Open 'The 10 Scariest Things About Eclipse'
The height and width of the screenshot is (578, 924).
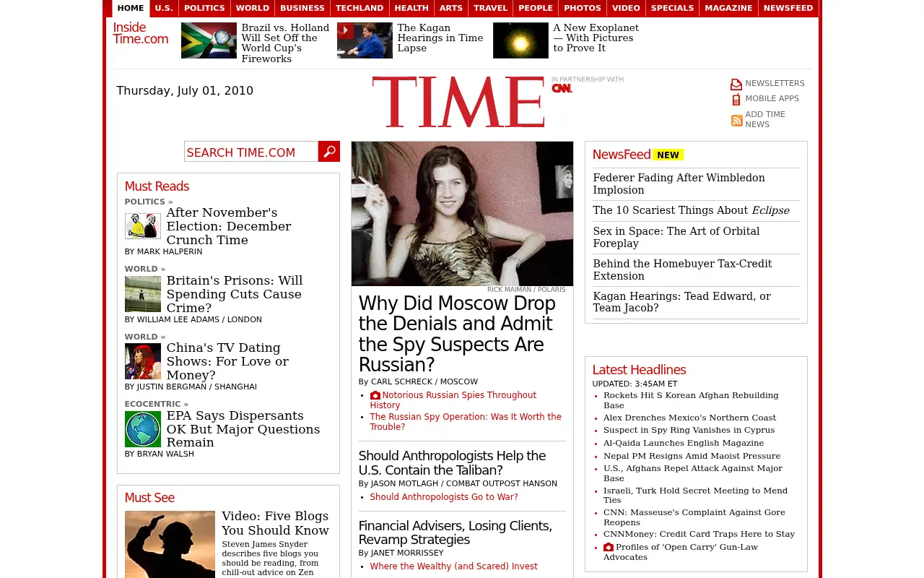[x=691, y=210]
